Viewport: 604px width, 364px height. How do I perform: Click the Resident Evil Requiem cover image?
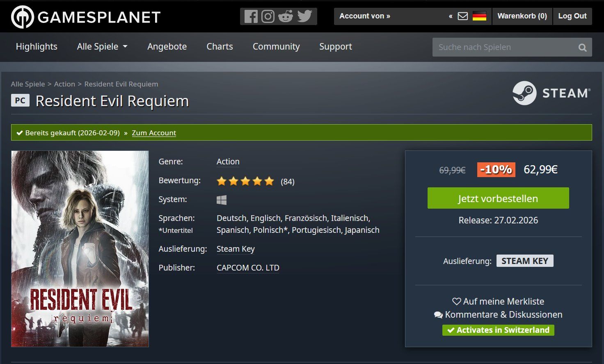coord(80,249)
